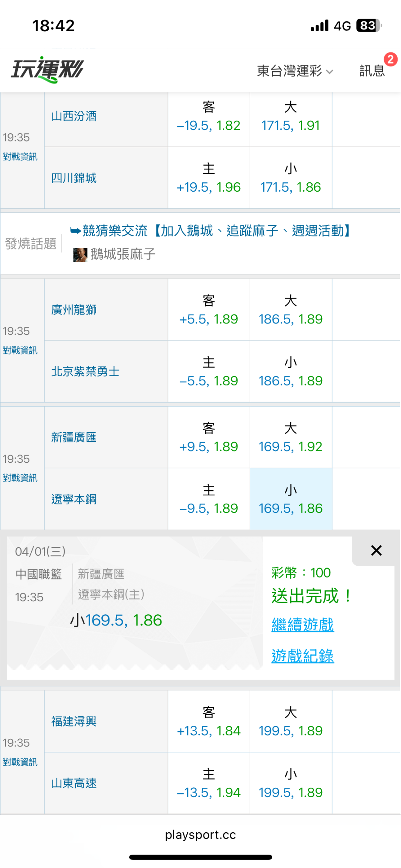Viewport: 401px width, 868px height.
Task: Open 山西汾酒 team page
Action: pos(74,116)
